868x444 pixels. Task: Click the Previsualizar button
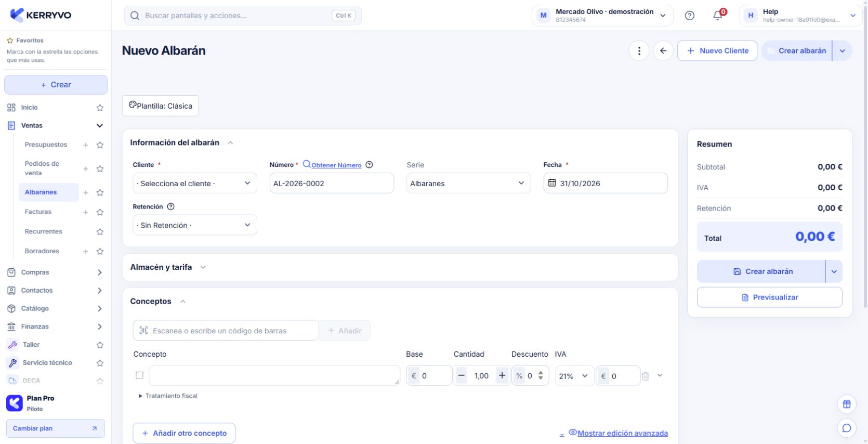[x=769, y=297]
